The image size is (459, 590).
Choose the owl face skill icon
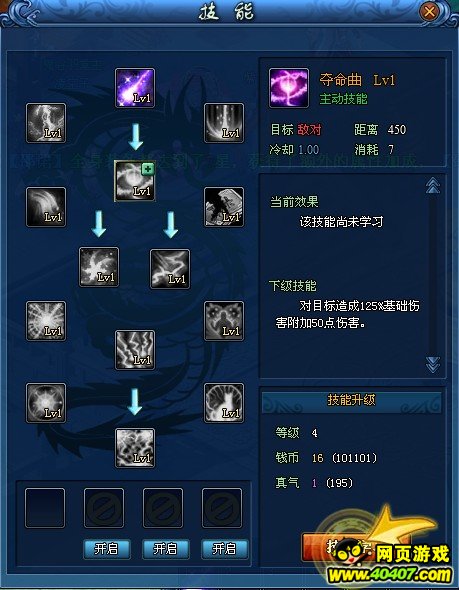(x=224, y=321)
